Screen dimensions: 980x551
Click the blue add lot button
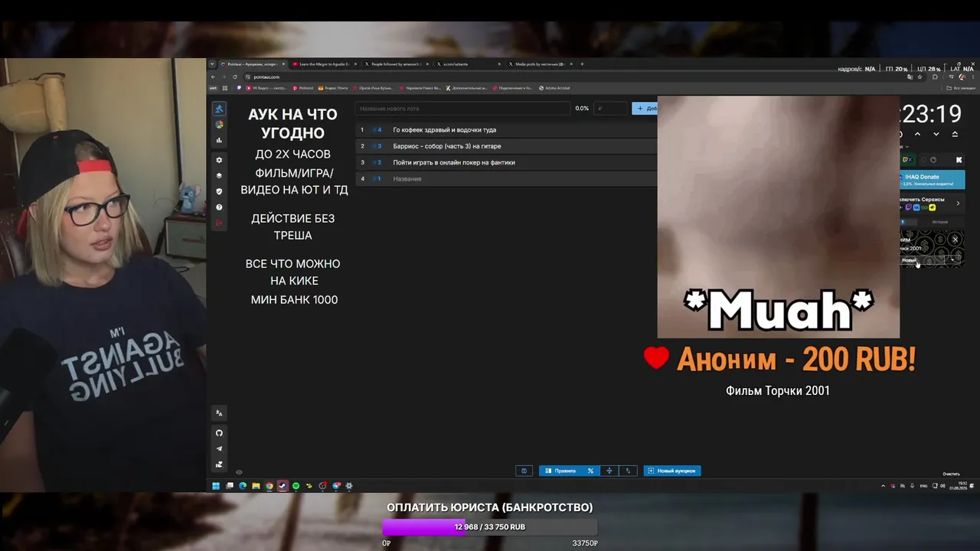645,109
